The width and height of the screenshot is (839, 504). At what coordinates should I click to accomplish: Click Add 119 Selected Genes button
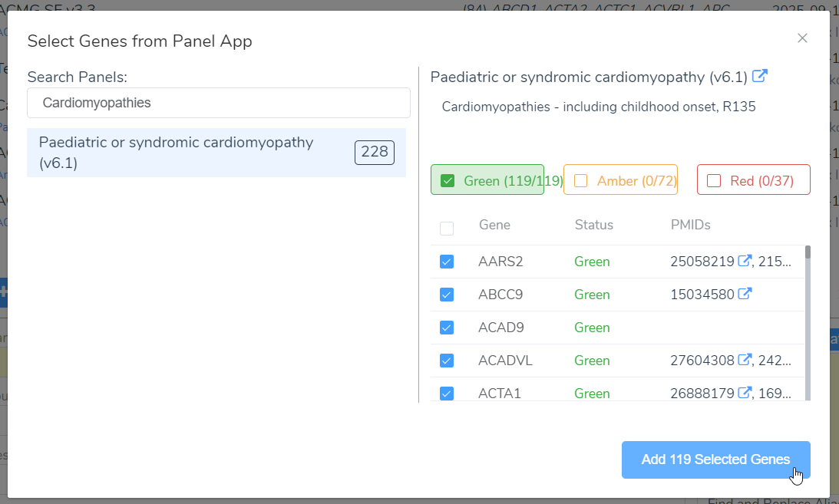pos(715,460)
